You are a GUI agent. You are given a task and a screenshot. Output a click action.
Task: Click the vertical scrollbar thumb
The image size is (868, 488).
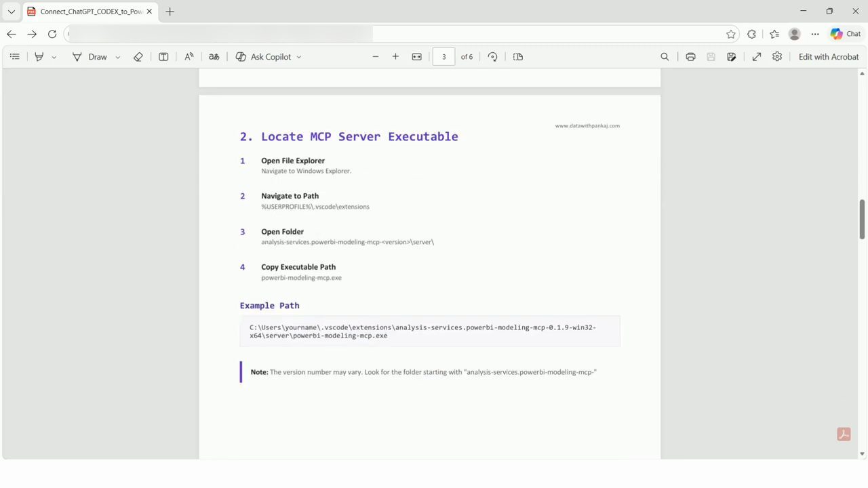coord(862,219)
